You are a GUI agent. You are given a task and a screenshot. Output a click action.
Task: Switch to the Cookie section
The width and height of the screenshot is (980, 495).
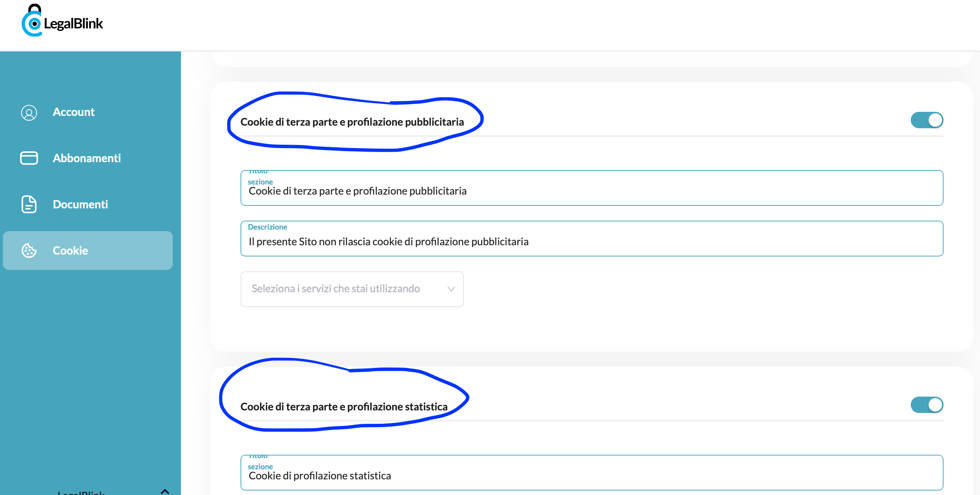tap(70, 250)
